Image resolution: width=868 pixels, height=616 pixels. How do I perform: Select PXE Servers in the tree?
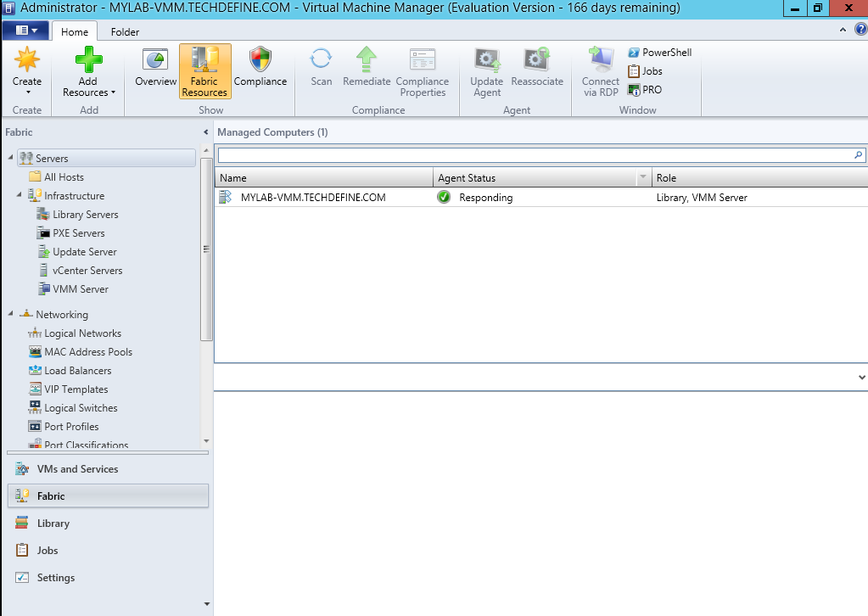[x=71, y=233]
